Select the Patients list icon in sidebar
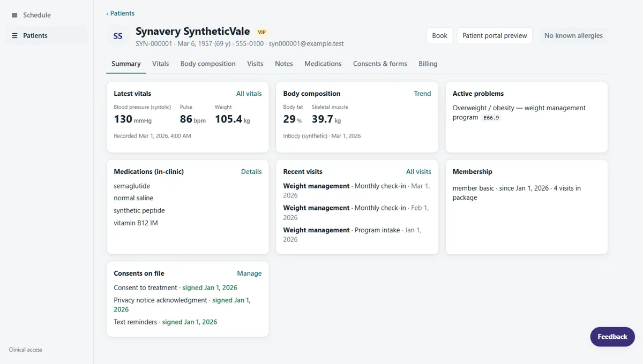Screen dimensions: 643x364 coord(14,35)
